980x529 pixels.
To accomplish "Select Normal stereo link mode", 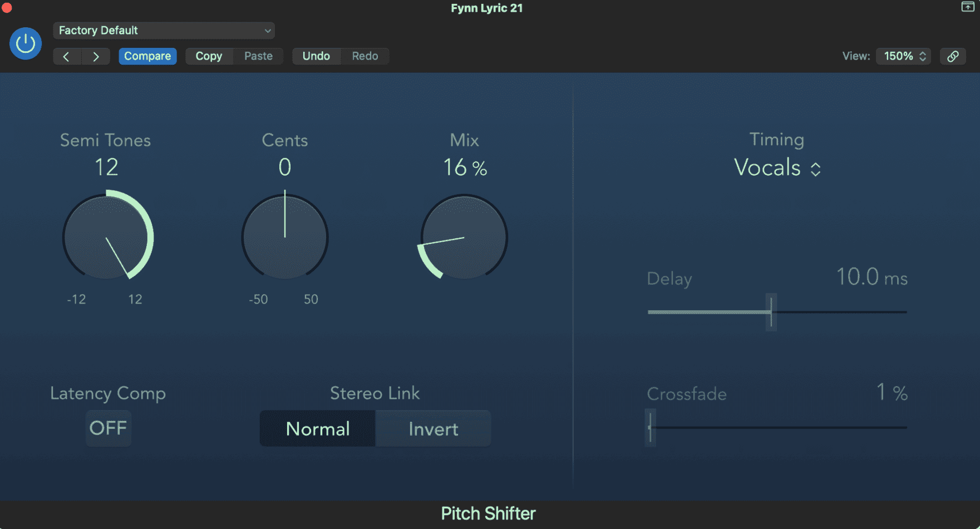I will pos(318,429).
